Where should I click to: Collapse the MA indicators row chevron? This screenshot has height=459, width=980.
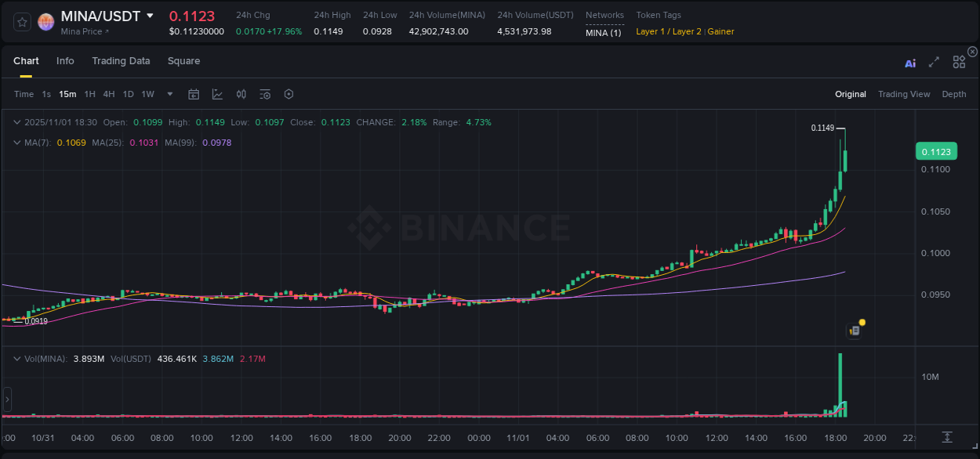[16, 143]
